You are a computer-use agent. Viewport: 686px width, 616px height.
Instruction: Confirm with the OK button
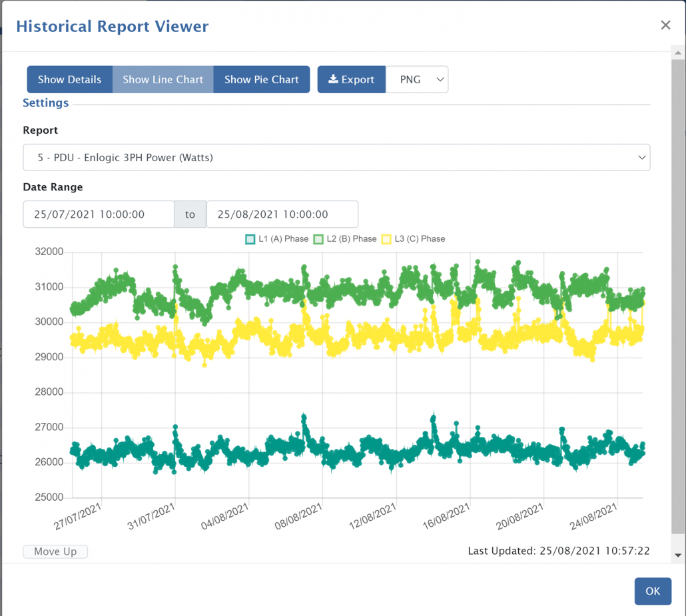pyautogui.click(x=652, y=591)
